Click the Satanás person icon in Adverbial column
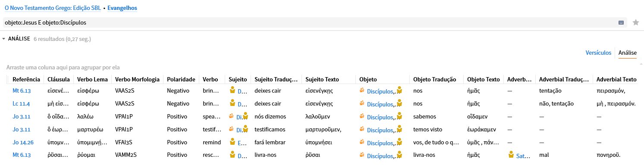 (x=511, y=155)
